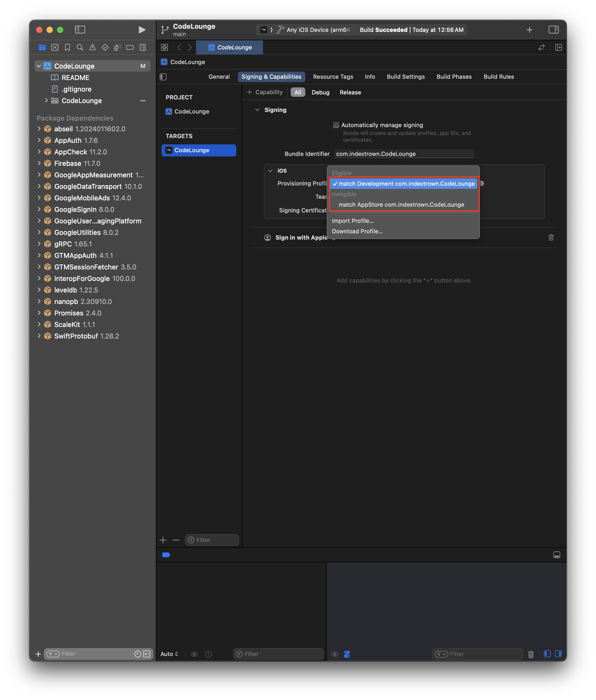This screenshot has width=596, height=700.
Task: Add editor pane on the right
Action: coord(559,47)
